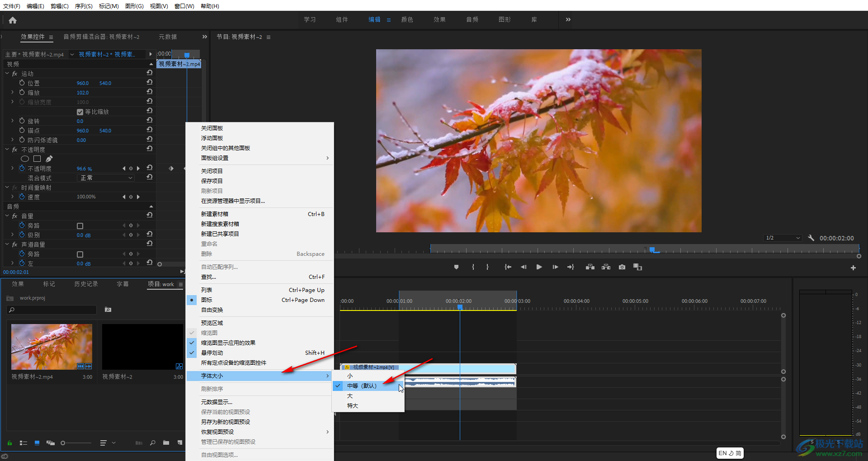Toggle the Scale animation stopwatch
The image size is (868, 461).
[22, 92]
